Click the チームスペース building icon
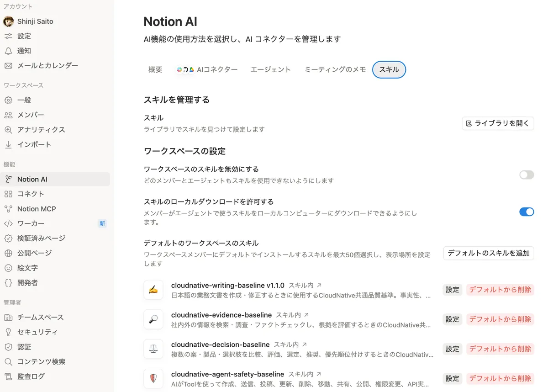 (x=8, y=317)
